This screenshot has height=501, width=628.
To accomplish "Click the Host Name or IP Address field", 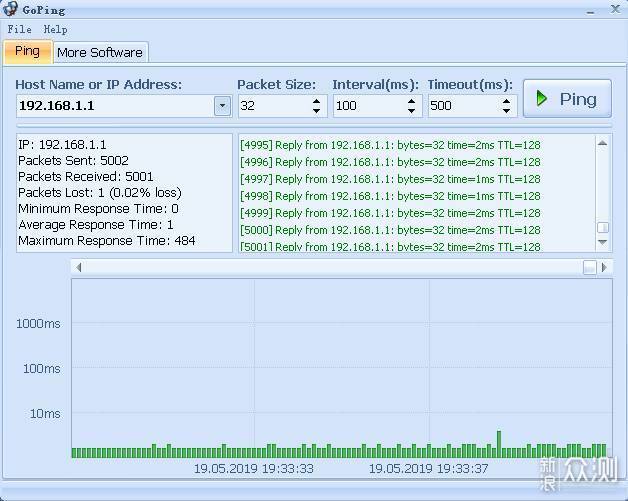I will (116, 106).
